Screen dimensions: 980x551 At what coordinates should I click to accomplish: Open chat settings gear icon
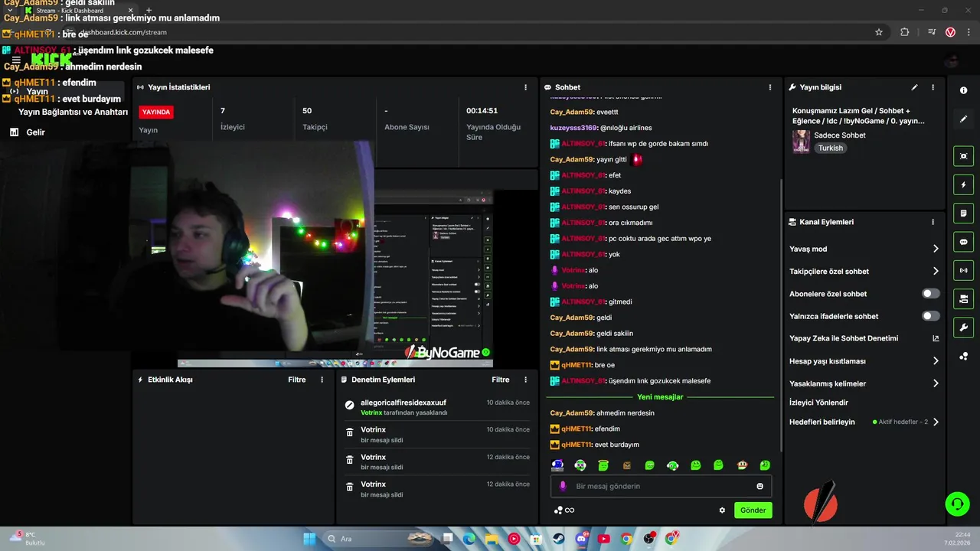722,510
